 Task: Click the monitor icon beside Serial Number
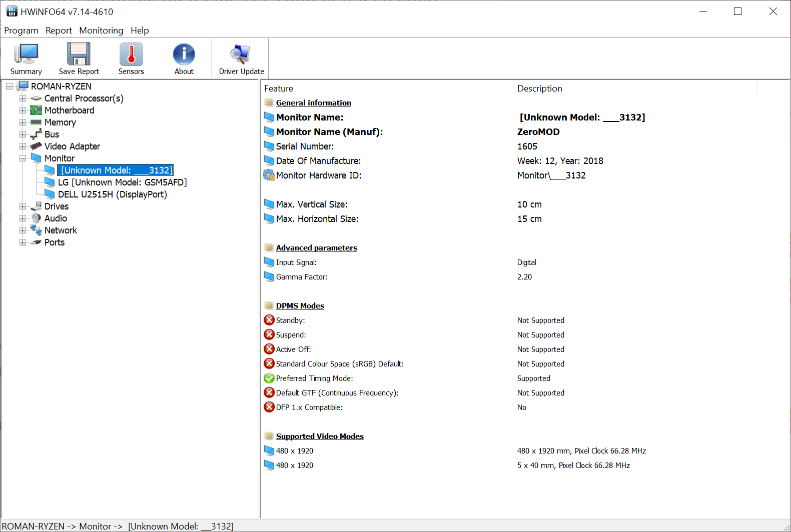coord(269,146)
